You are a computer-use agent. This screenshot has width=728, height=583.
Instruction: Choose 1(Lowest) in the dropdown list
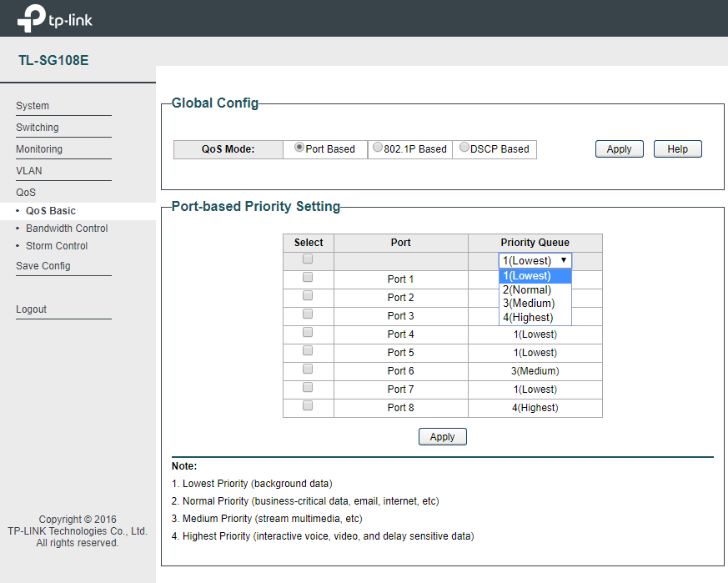535,276
